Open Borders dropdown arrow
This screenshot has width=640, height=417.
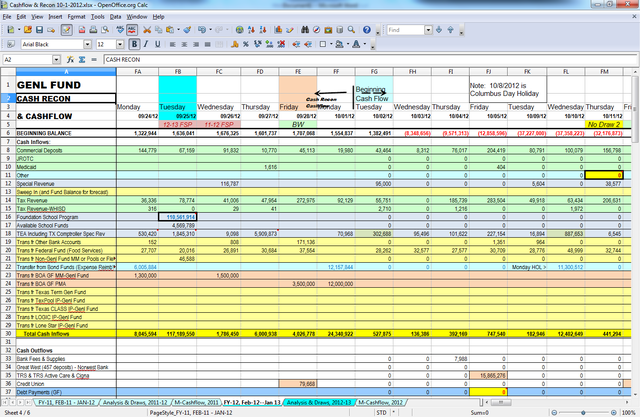point(331,44)
